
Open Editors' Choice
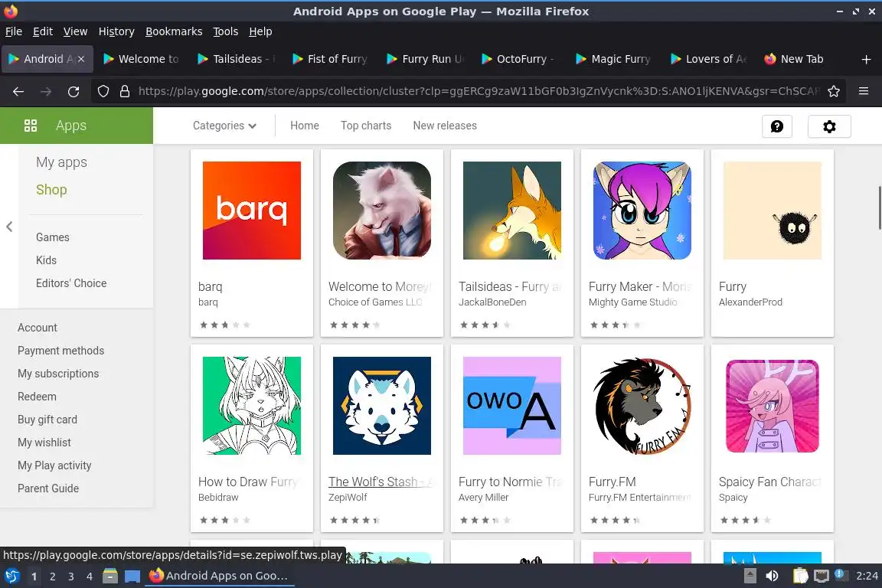click(x=71, y=283)
